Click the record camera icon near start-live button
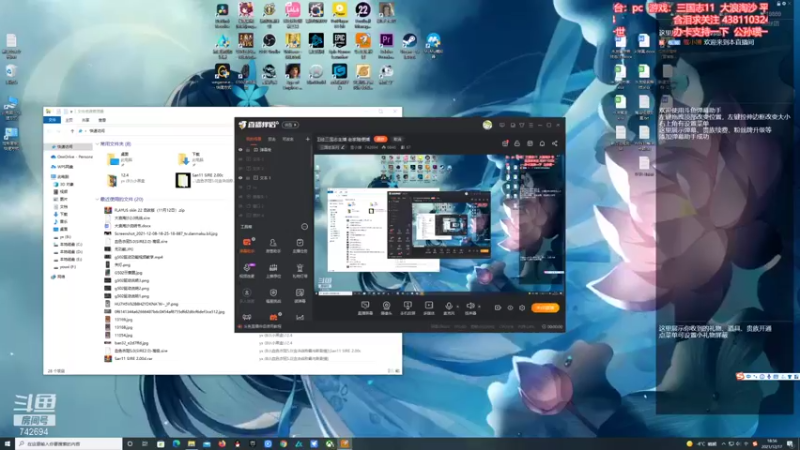The height and width of the screenshot is (450, 800). coord(497,308)
